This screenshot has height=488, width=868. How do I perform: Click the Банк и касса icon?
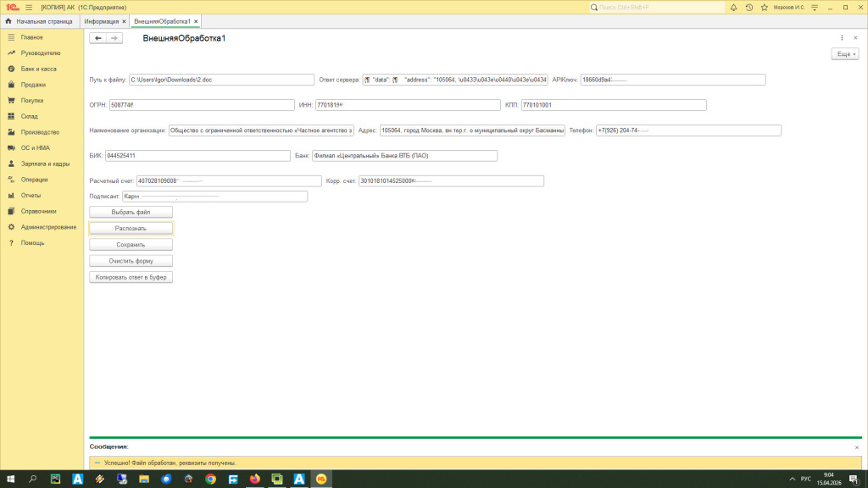click(11, 69)
